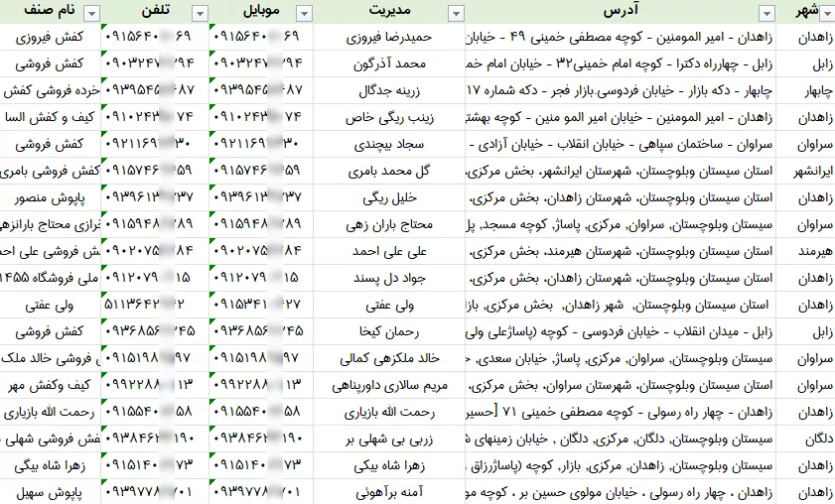Select cell زربی بی شهلی بر
835x504 pixels.
389,440
